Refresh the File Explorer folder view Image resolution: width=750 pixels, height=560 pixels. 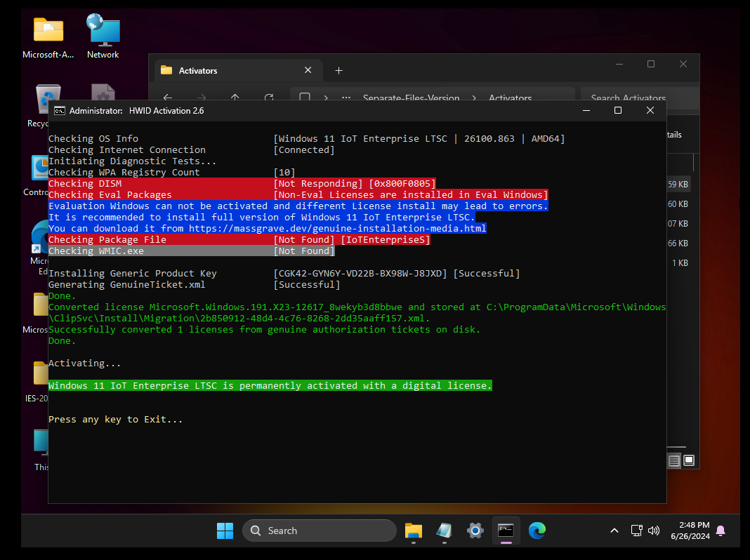(x=269, y=97)
